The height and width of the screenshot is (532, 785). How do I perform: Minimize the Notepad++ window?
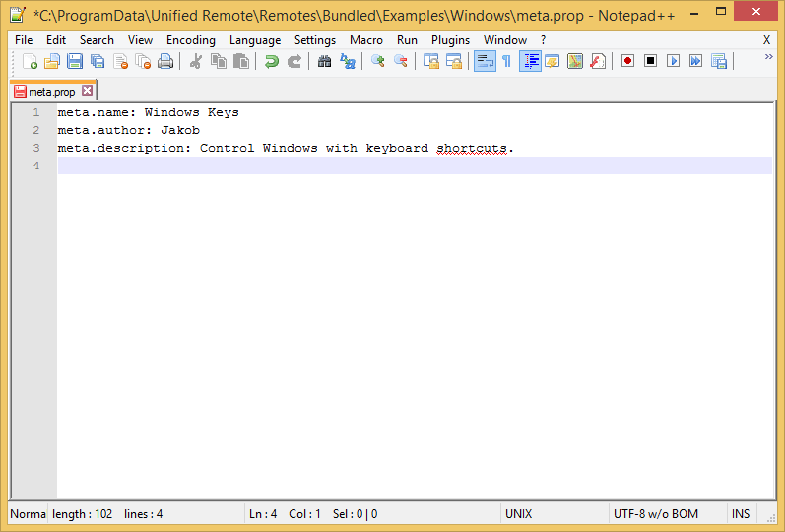pos(694,13)
